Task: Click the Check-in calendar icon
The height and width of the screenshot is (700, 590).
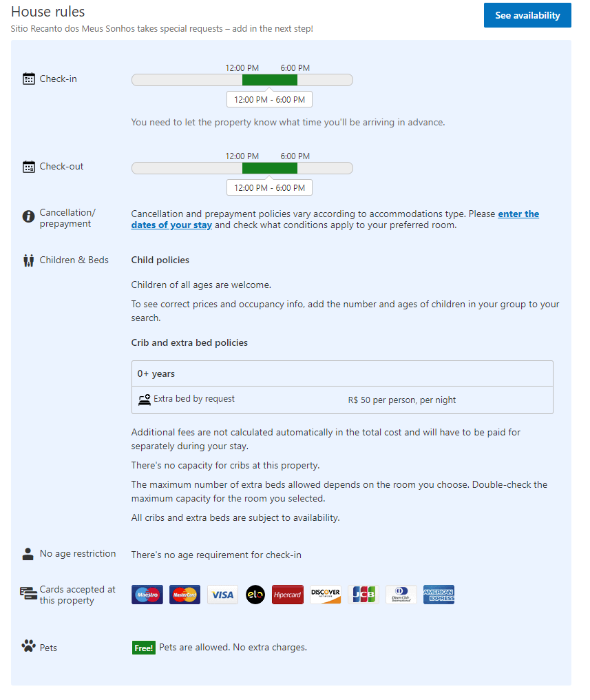Action: [29, 79]
